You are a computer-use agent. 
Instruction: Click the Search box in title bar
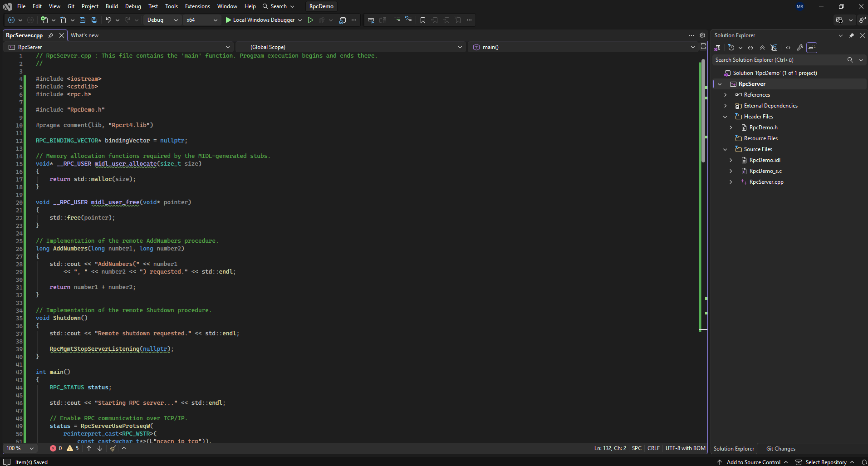[278, 6]
